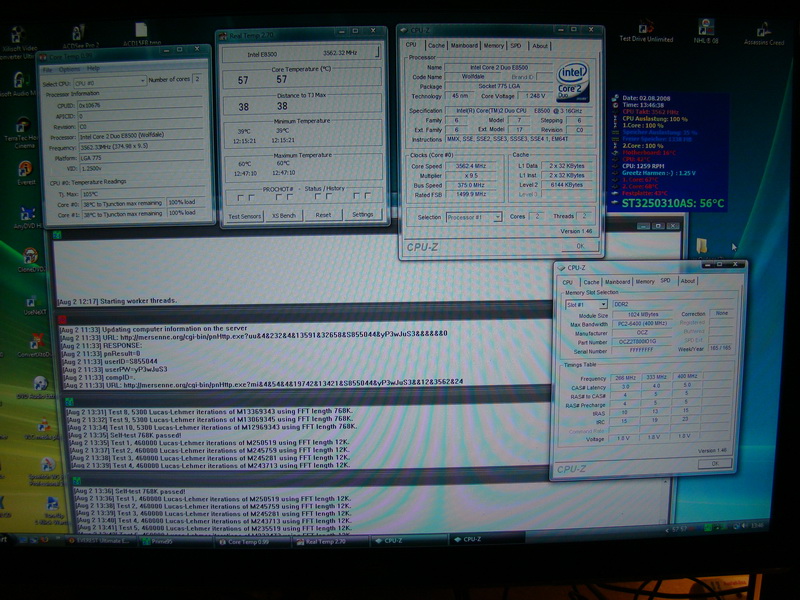This screenshot has height=600, width=800.
Task: Click the Part Number field OCZ2T800IO1G
Action: coord(640,342)
